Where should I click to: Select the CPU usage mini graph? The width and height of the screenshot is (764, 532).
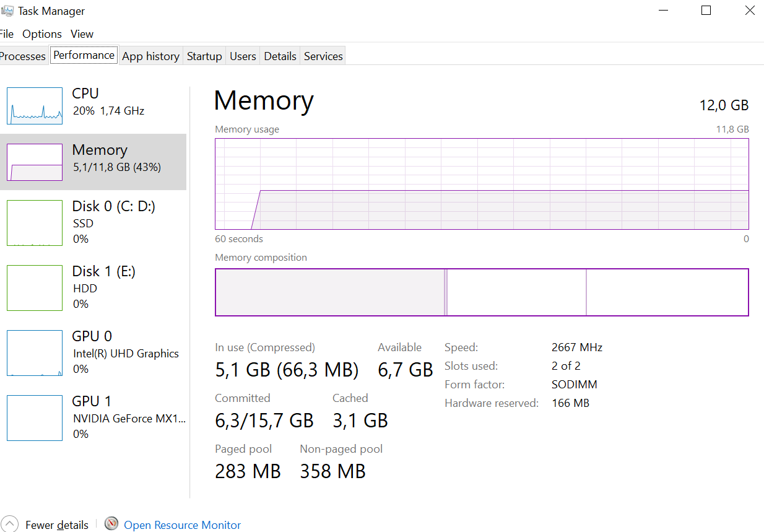pyautogui.click(x=35, y=106)
